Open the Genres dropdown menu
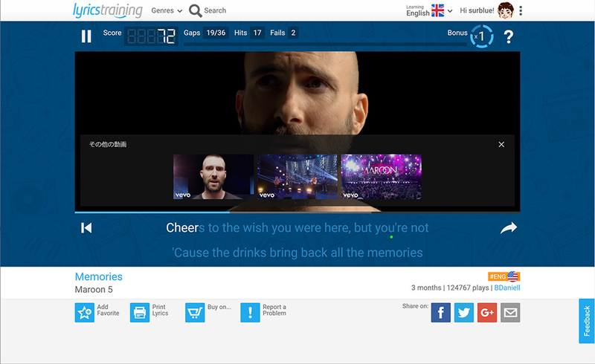Screen dimensions: 595x364 click(167, 10)
